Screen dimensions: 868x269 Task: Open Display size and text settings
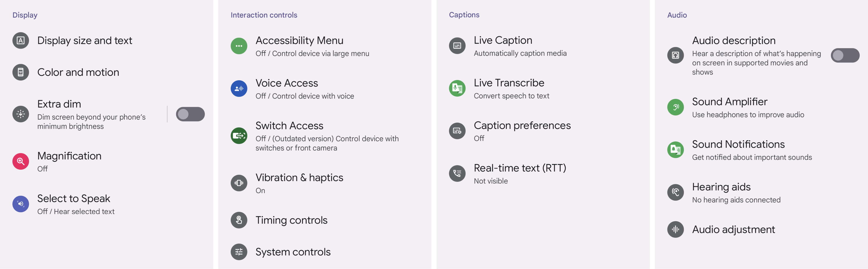pos(106,40)
